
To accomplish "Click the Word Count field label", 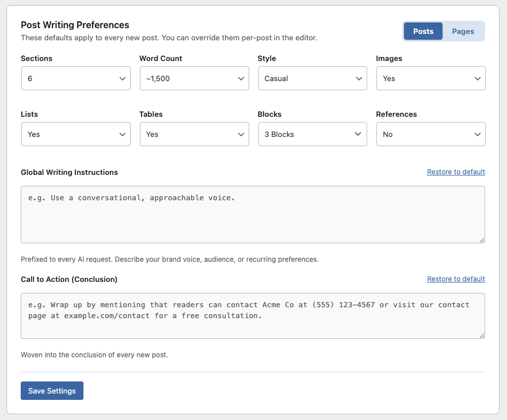I will click(161, 59).
